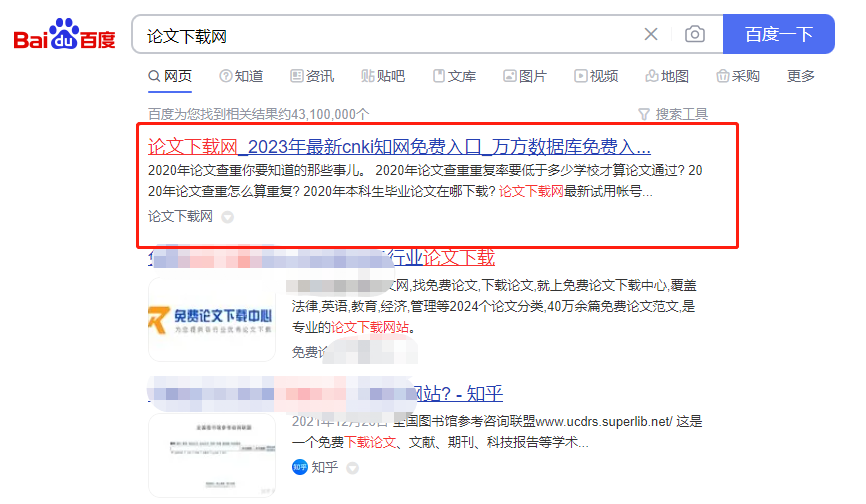
Task: Click the 知乎 source name
Action: pyautogui.click(x=325, y=468)
